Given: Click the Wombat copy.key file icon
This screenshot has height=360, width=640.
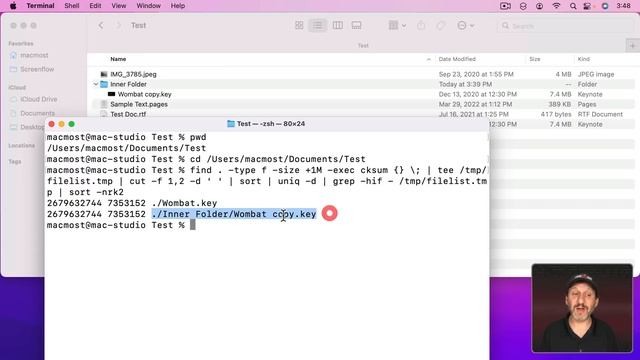Looking at the screenshot, I should point(111,94).
